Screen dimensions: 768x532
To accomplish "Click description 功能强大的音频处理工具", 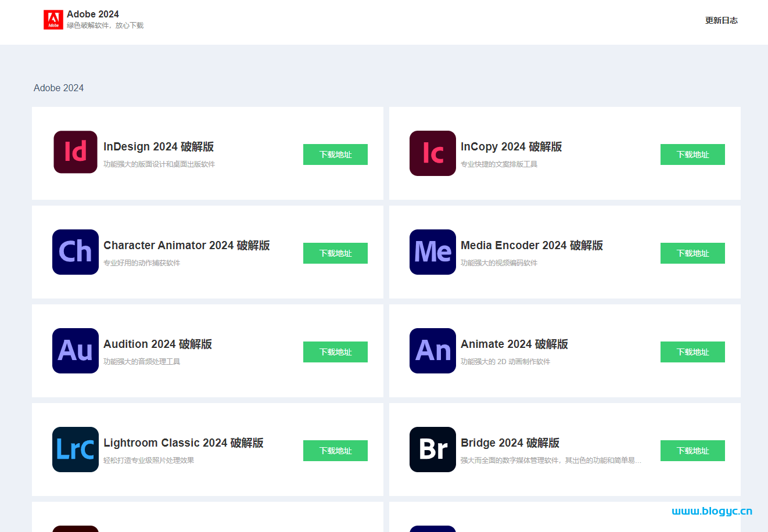I will click(x=142, y=362).
